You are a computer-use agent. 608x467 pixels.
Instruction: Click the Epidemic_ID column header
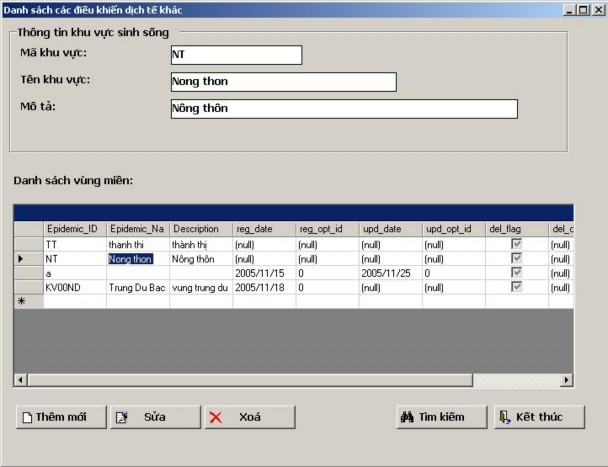point(73,229)
